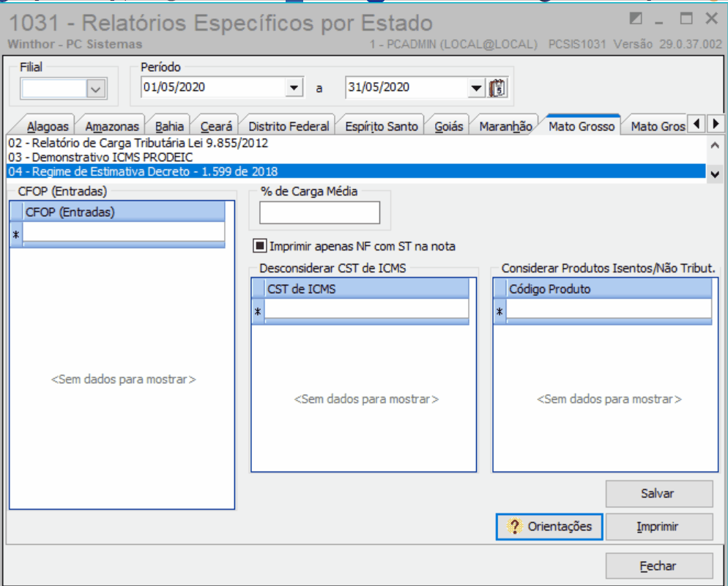Click the CST de ICMS column header
The image size is (728, 586).
(366, 289)
